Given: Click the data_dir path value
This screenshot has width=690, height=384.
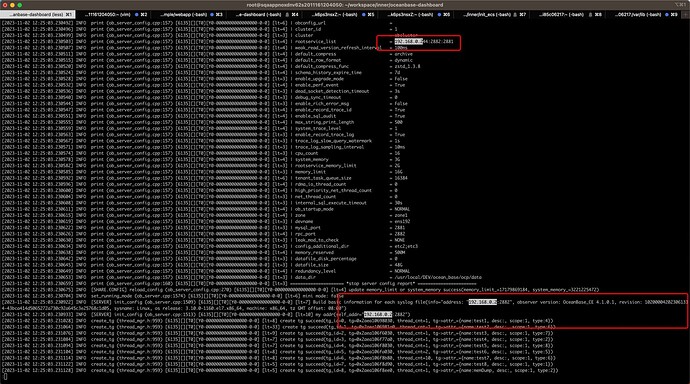Looking at the screenshot, I should [x=438, y=278].
